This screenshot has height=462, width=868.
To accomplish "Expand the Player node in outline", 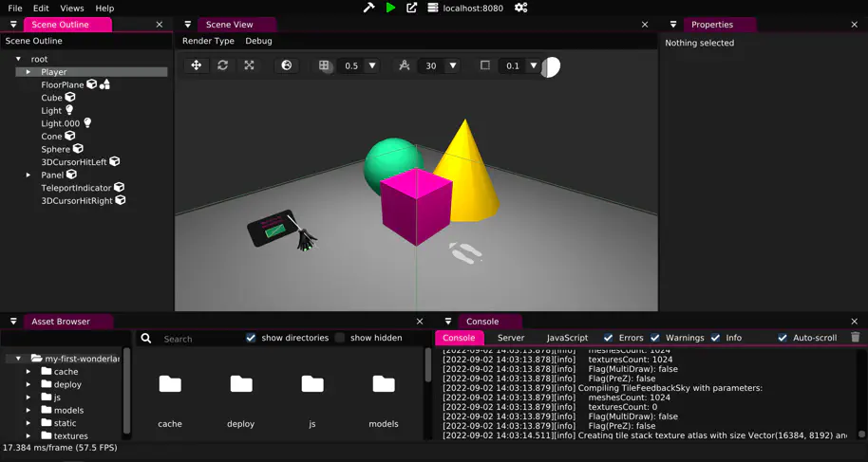I will click(x=28, y=72).
